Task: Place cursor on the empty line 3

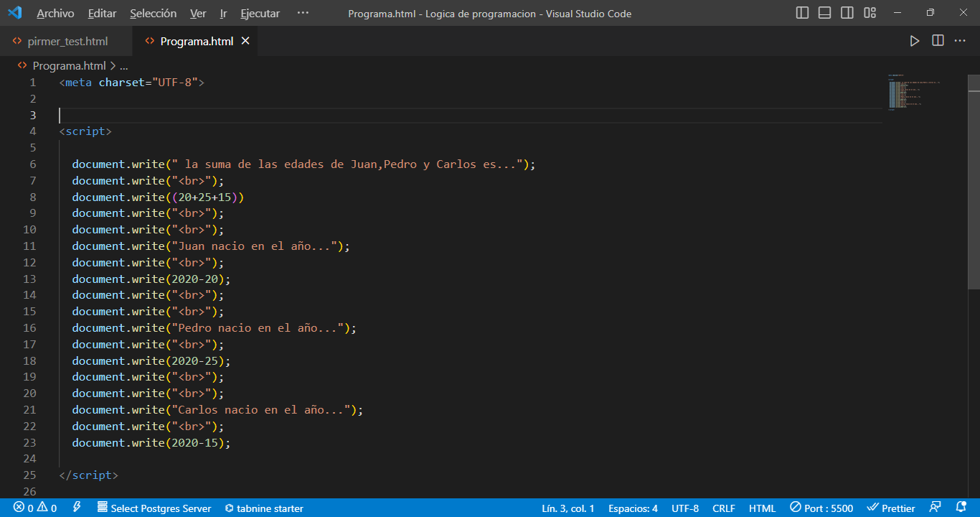Action: click(x=470, y=115)
